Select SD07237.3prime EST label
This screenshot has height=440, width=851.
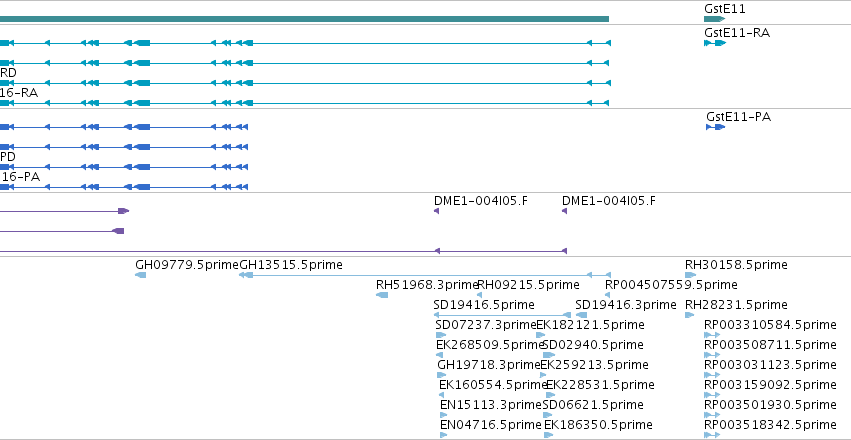486,325
